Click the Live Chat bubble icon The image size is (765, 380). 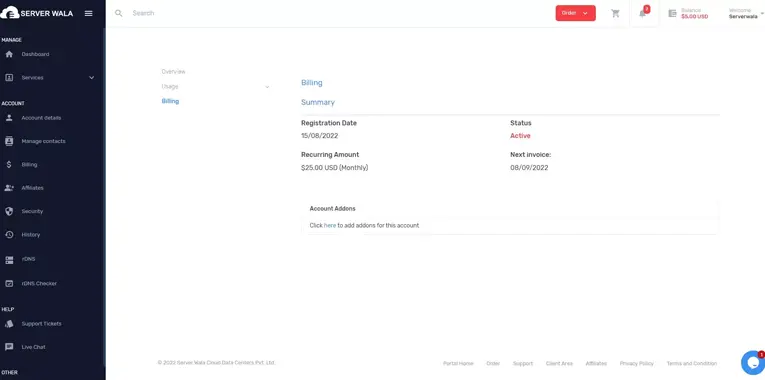[x=9, y=347]
